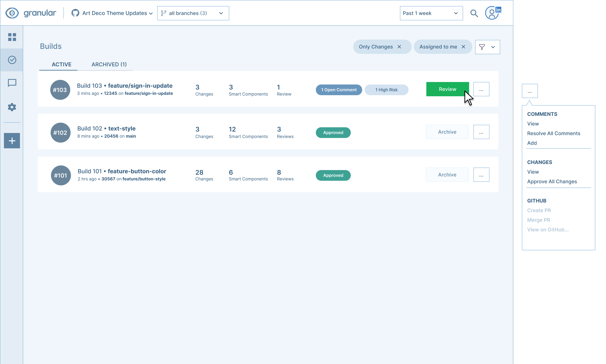
Task: Open the Past 1 week dropdown
Action: 431,13
